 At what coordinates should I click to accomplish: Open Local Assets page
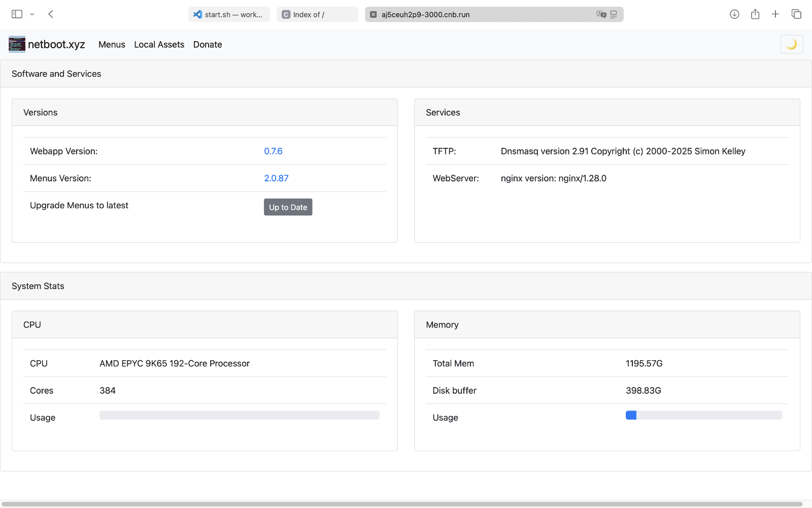tap(159, 45)
